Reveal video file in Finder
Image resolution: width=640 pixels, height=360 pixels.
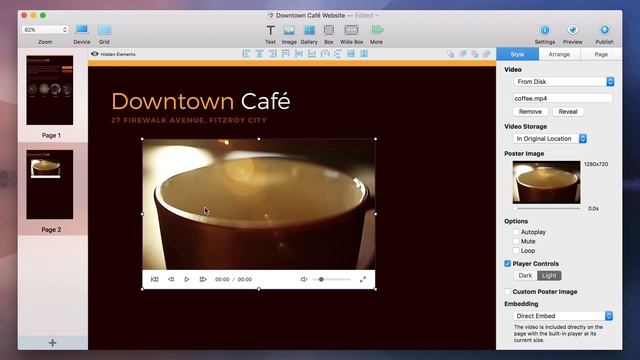(568, 111)
